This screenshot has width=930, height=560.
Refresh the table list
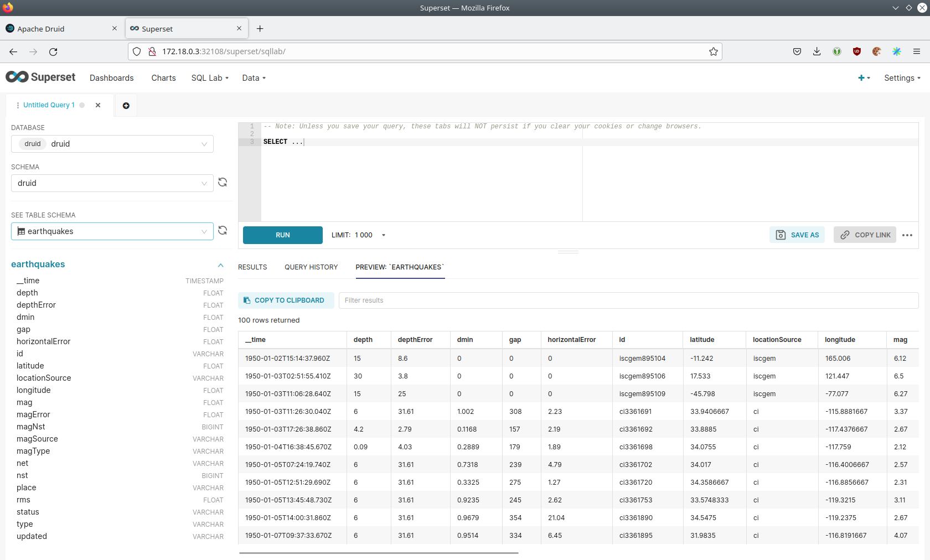click(223, 231)
